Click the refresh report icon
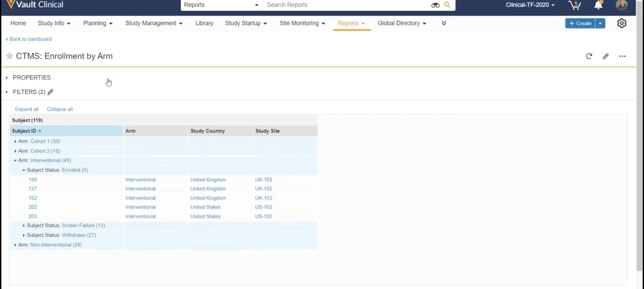 [589, 56]
